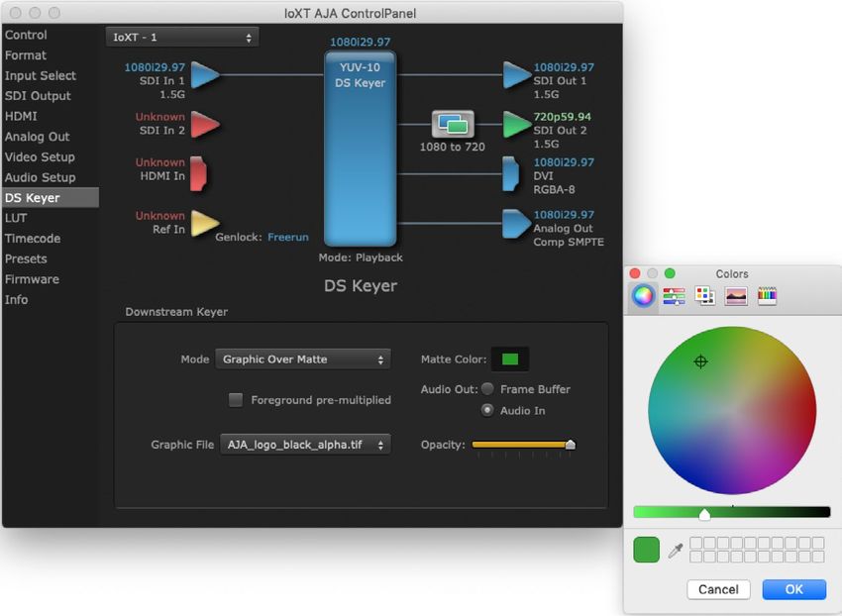Click the Analog Out output connector icon
842x616 pixels.
tap(516, 223)
